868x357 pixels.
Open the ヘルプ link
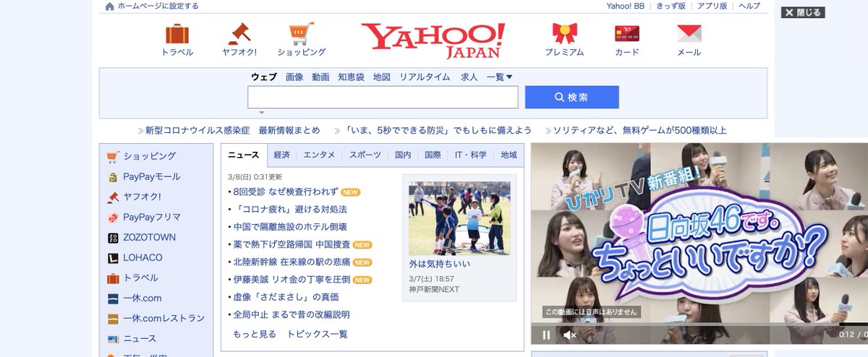749,7
